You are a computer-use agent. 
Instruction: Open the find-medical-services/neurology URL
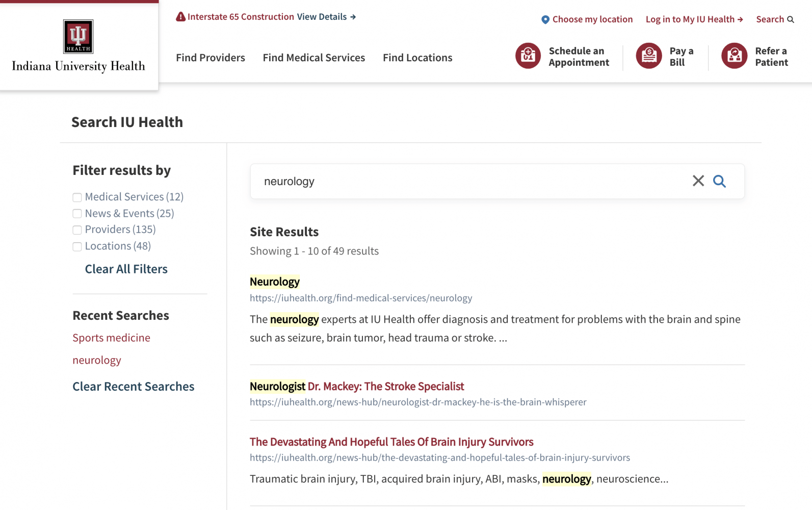point(361,298)
